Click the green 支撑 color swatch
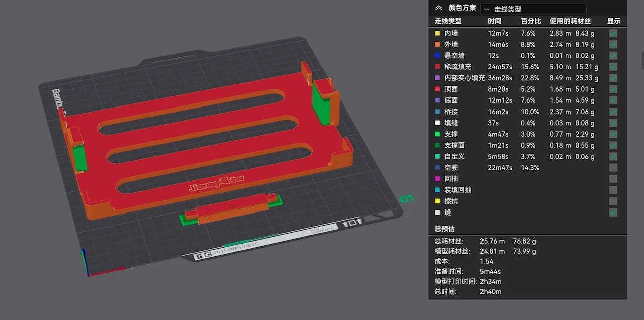This screenshot has width=644, height=320. [437, 134]
